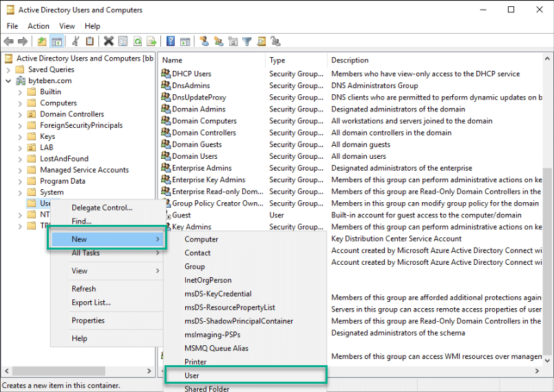This screenshot has height=392, width=554.
Task: Create new user via toolbar icon
Action: click(x=204, y=41)
